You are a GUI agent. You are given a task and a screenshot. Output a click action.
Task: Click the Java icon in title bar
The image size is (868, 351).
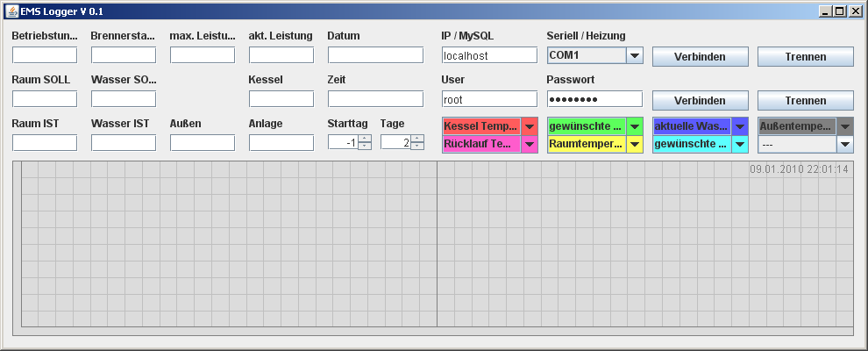[x=11, y=11]
